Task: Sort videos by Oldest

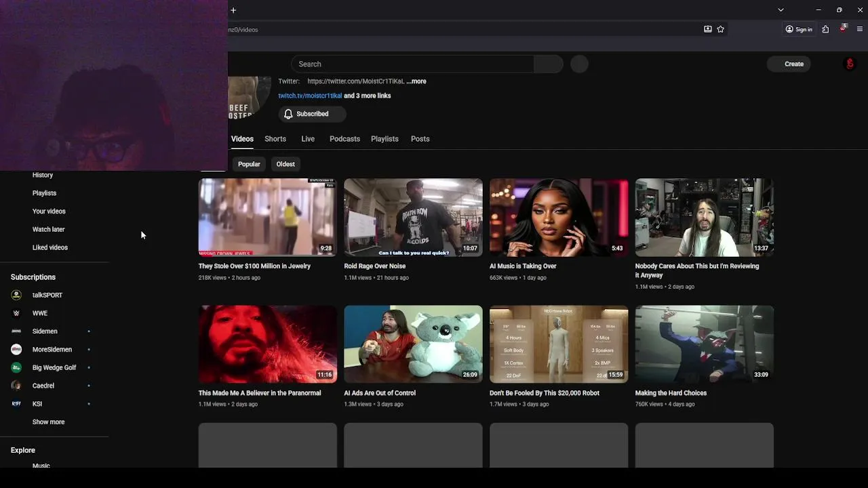Action: (x=285, y=164)
